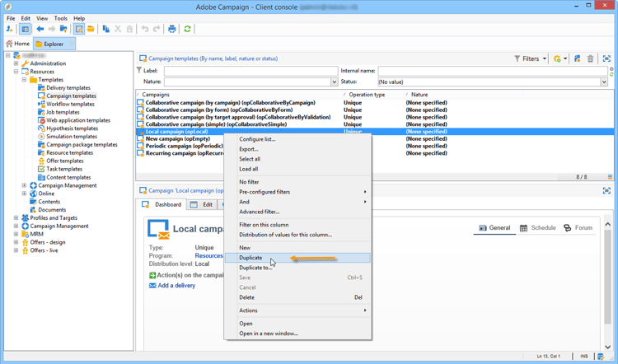
Task: Expand the MRM tree node
Action: tap(16, 234)
